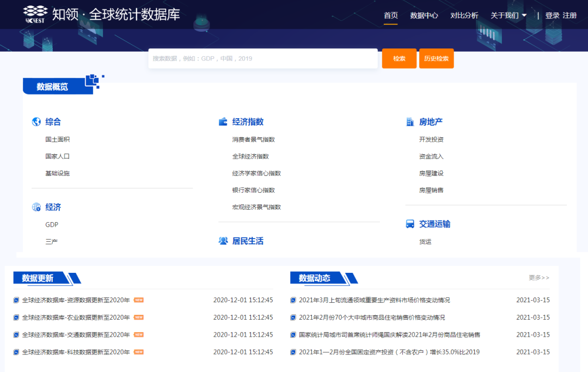Screen dimensions: 588x372
Task: Open 农业数据更新至2020年 update entry
Action: 76,318
